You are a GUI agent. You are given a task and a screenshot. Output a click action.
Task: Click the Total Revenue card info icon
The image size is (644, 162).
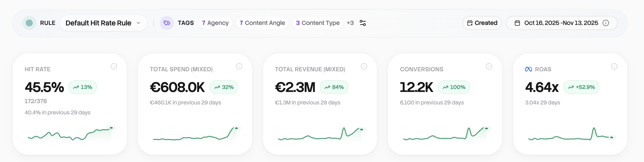coord(364,66)
